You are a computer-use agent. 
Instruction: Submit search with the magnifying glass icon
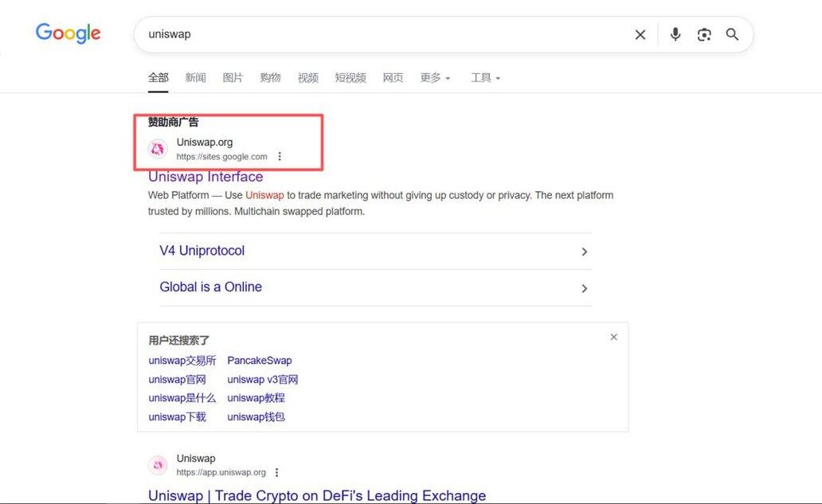pyautogui.click(x=732, y=34)
